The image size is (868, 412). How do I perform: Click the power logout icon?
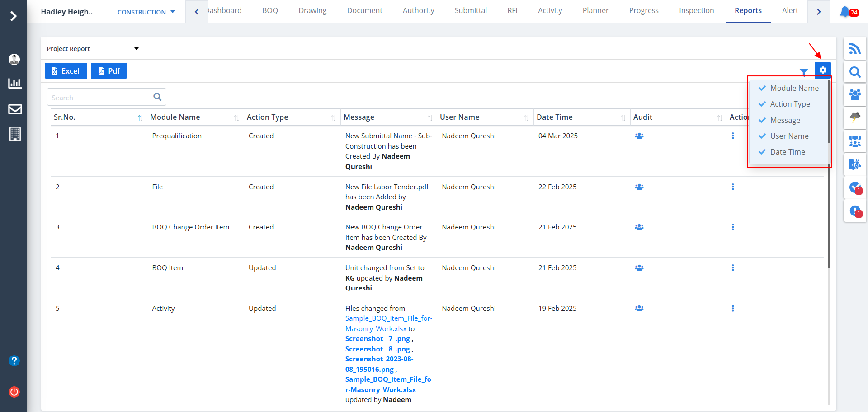(14, 392)
